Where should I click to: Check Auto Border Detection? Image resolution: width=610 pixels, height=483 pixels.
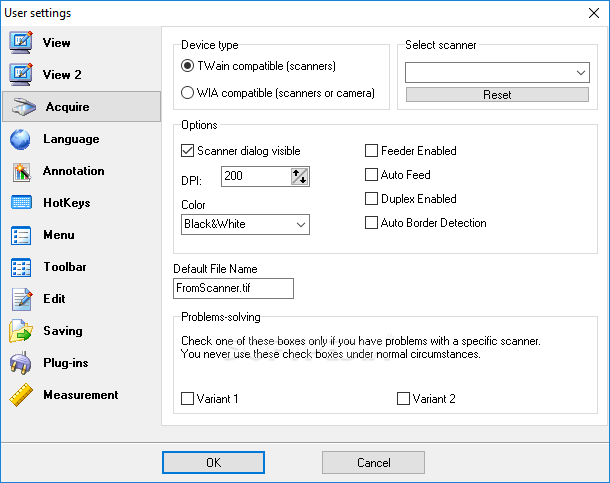click(372, 223)
